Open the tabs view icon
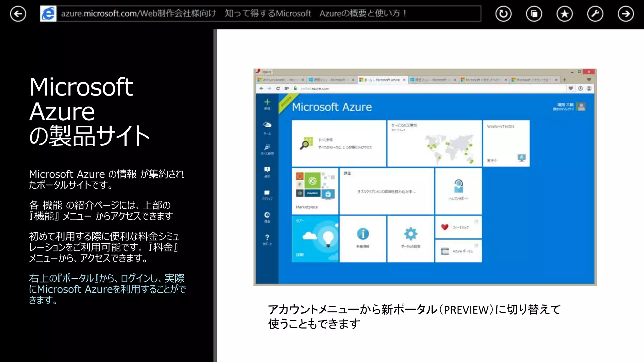Image resolution: width=644 pixels, height=362 pixels. click(x=534, y=14)
